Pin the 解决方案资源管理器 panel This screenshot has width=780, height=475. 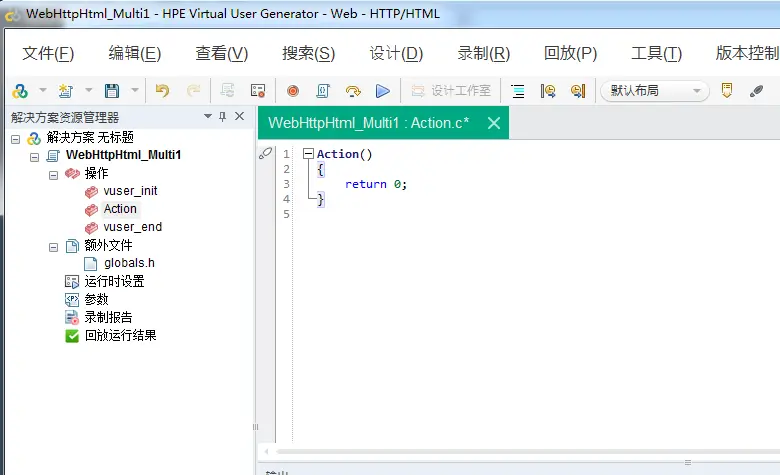[222, 116]
